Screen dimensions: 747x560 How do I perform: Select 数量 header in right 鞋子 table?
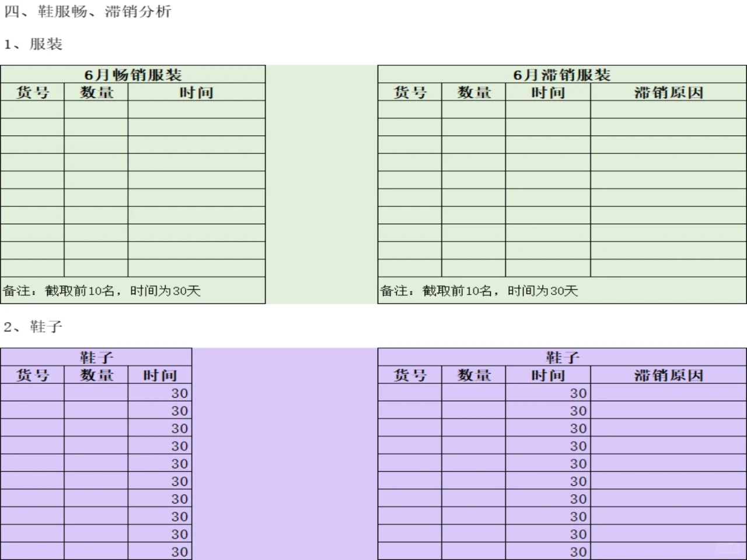pos(474,375)
